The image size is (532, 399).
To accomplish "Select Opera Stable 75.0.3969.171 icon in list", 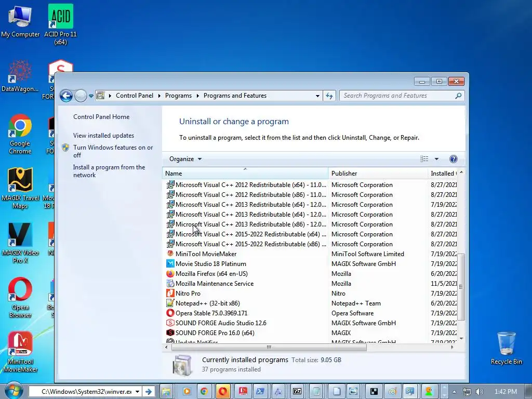I will 170,313.
